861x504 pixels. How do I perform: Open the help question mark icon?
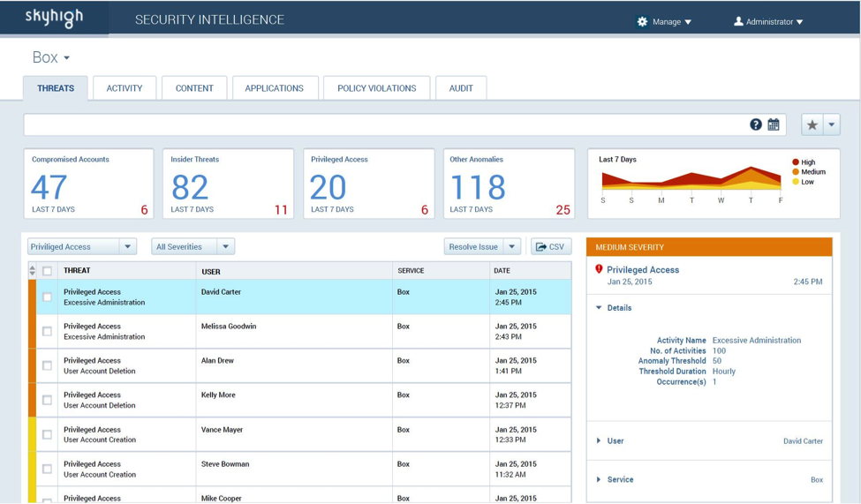(756, 124)
